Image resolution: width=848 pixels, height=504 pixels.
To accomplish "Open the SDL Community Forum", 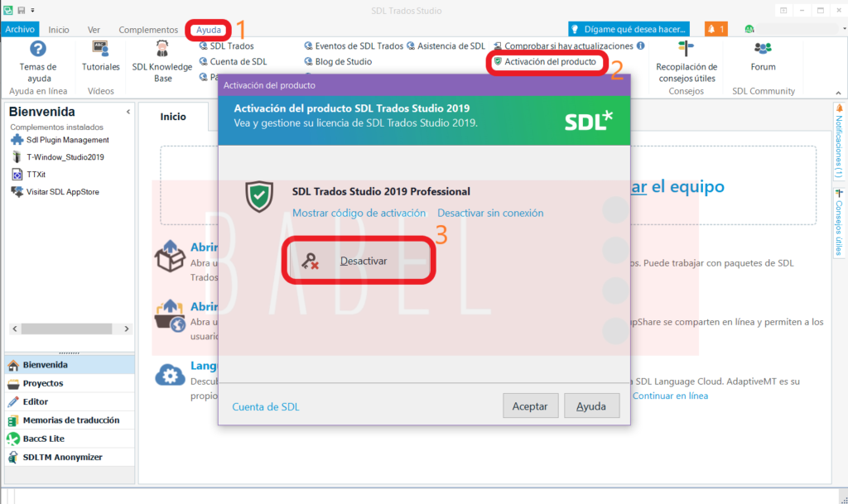I will [x=763, y=56].
